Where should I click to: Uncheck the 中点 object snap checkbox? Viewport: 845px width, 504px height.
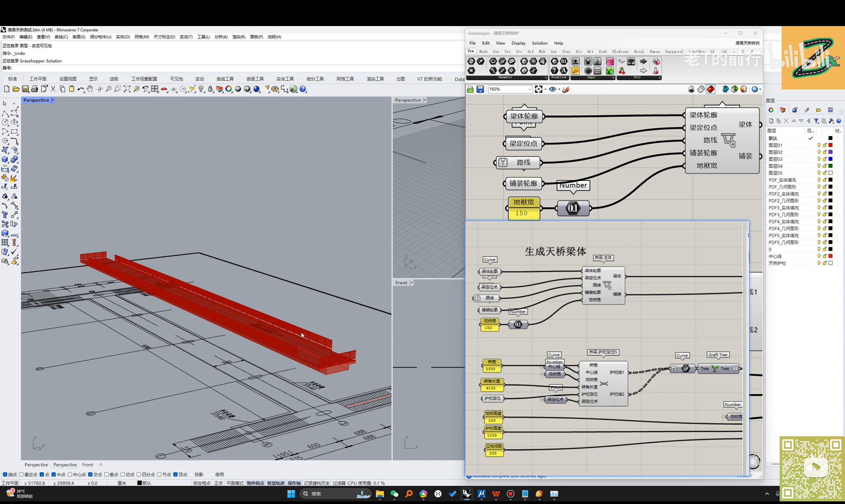(x=54, y=474)
